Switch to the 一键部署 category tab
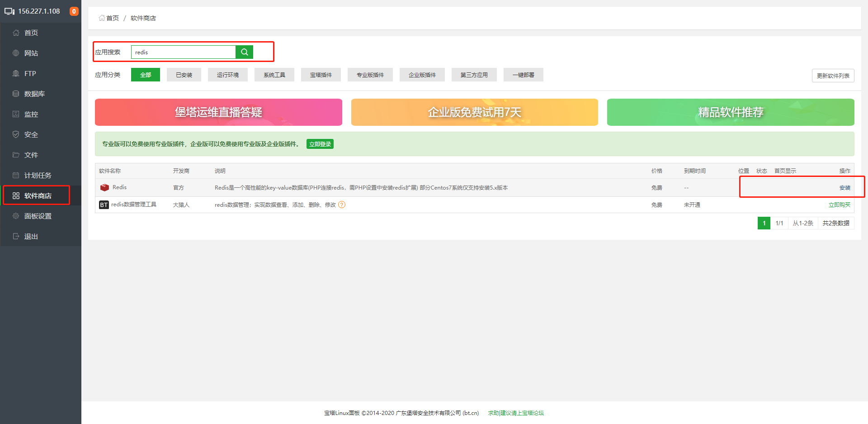 click(524, 75)
